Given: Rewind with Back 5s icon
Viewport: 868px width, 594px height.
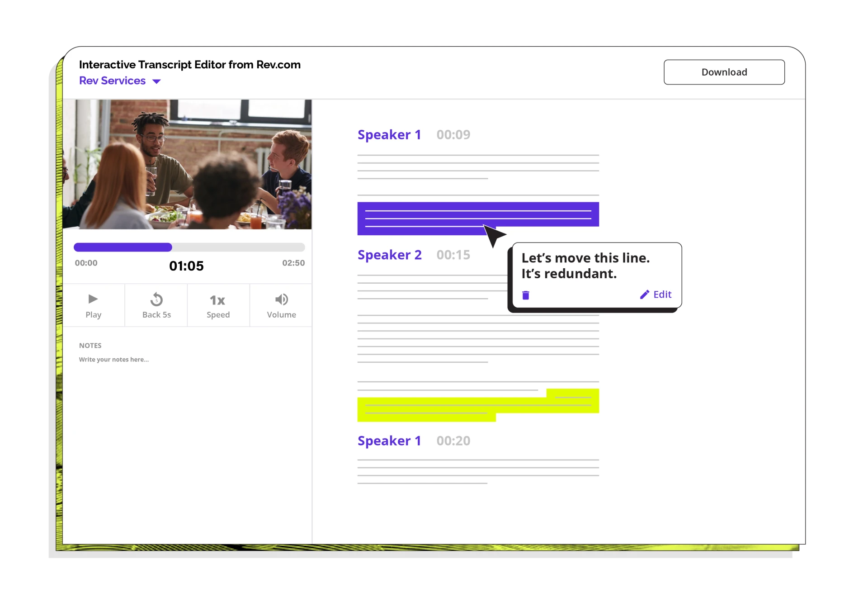Looking at the screenshot, I should pos(156,300).
